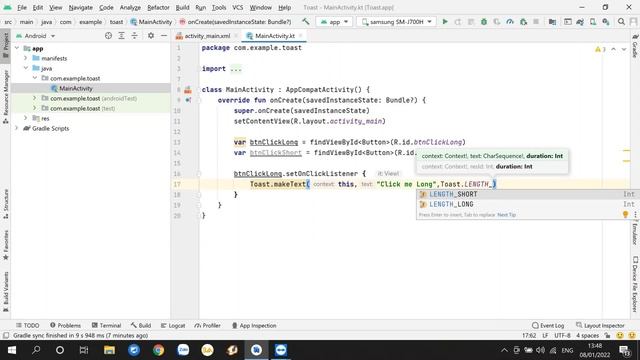Toggle the Project side panel tab
Screen dimensions: 640x360
click(5, 47)
